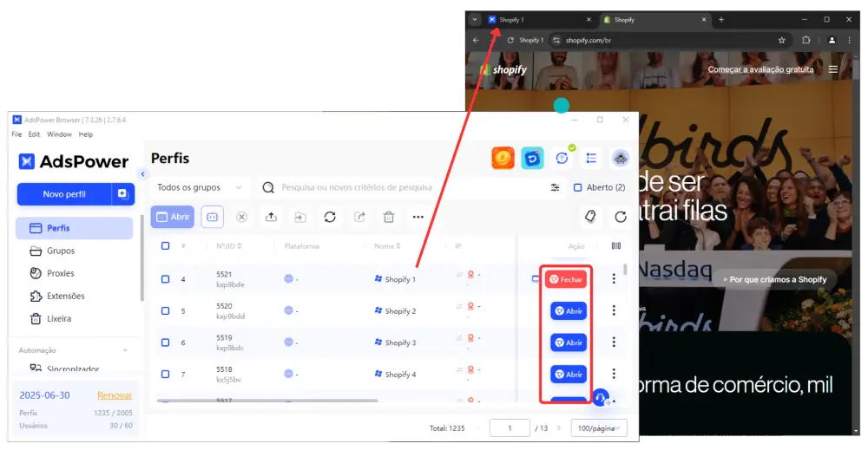
Task: Collapse the Automação section
Action: 125,350
